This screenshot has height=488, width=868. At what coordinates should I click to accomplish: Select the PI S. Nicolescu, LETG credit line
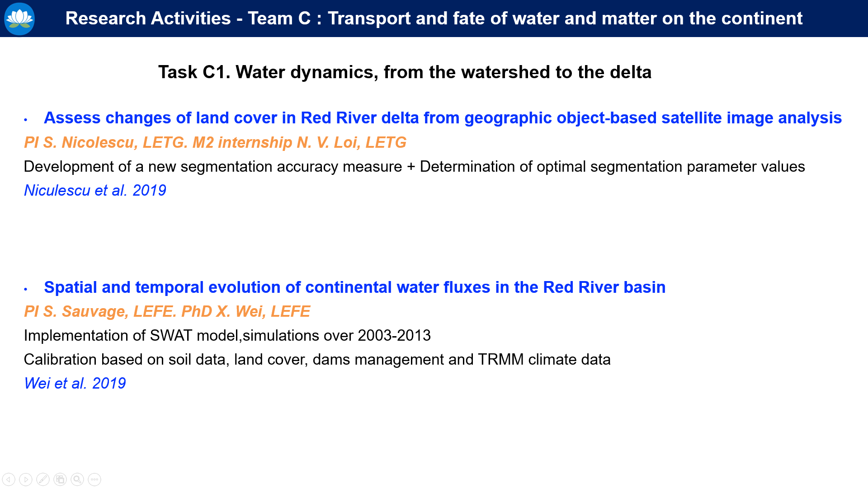(215, 142)
